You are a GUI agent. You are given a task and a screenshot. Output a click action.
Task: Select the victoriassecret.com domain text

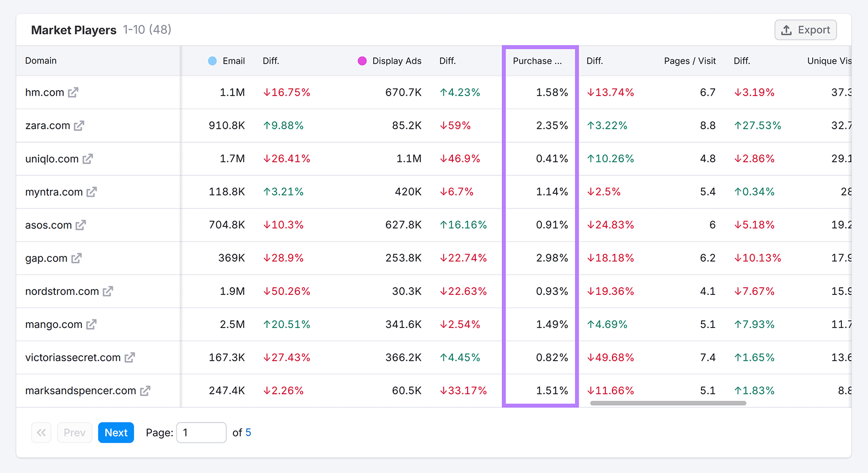click(73, 357)
